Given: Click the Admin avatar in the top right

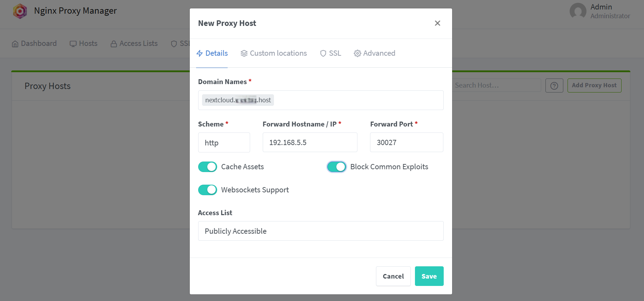Looking at the screenshot, I should pos(578,11).
